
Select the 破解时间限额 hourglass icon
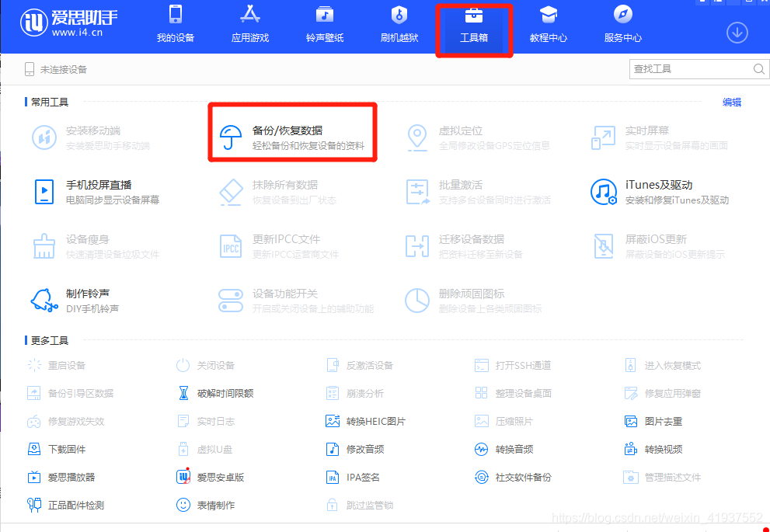(183, 394)
